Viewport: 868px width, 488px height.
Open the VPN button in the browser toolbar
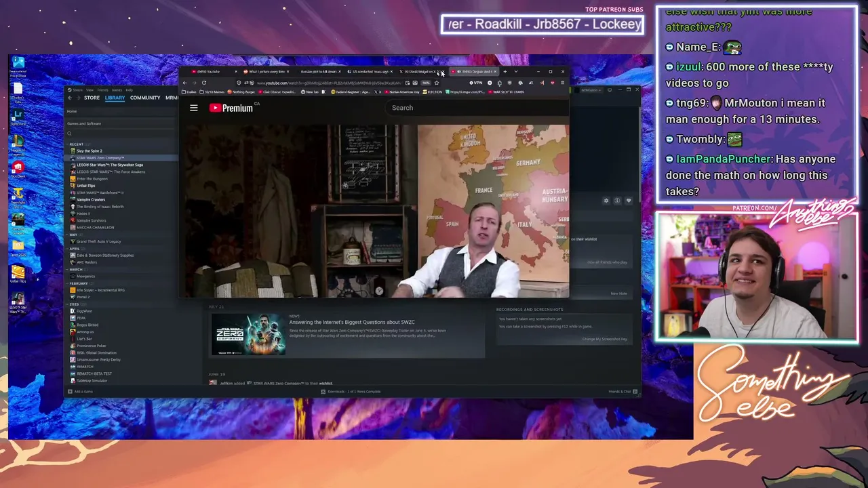(476, 83)
